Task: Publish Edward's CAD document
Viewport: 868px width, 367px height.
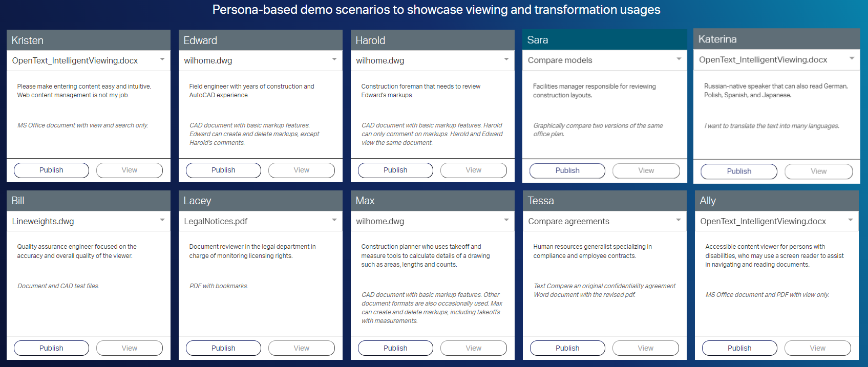Action: pos(223,170)
